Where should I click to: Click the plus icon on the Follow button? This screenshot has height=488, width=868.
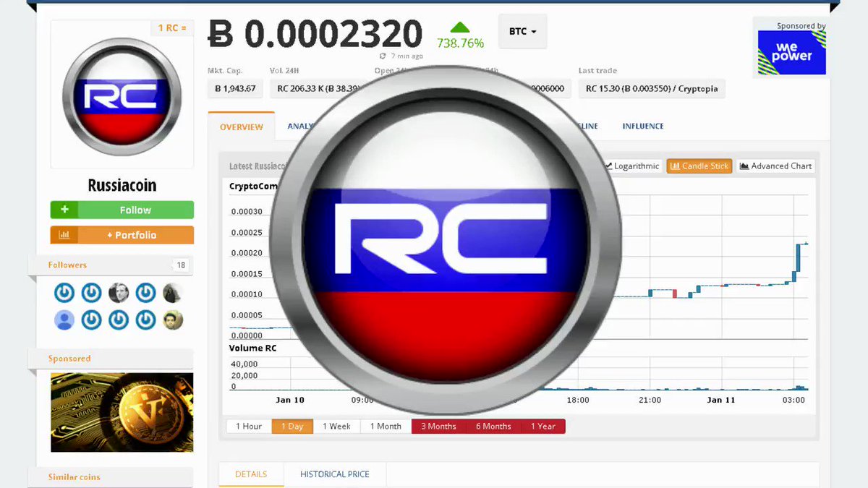[64, 210]
